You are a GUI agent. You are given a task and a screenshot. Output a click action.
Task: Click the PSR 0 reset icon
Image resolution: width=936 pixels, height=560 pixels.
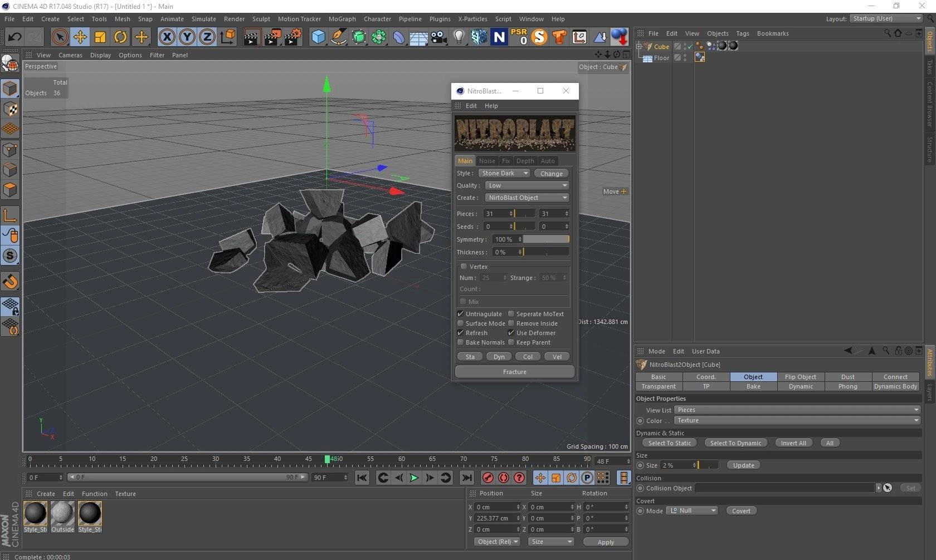coord(519,37)
